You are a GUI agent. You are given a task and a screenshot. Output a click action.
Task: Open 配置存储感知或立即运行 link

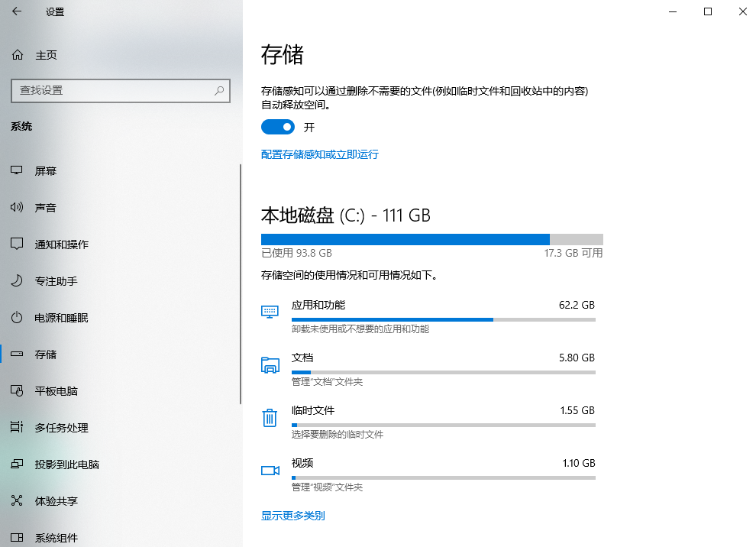click(319, 154)
